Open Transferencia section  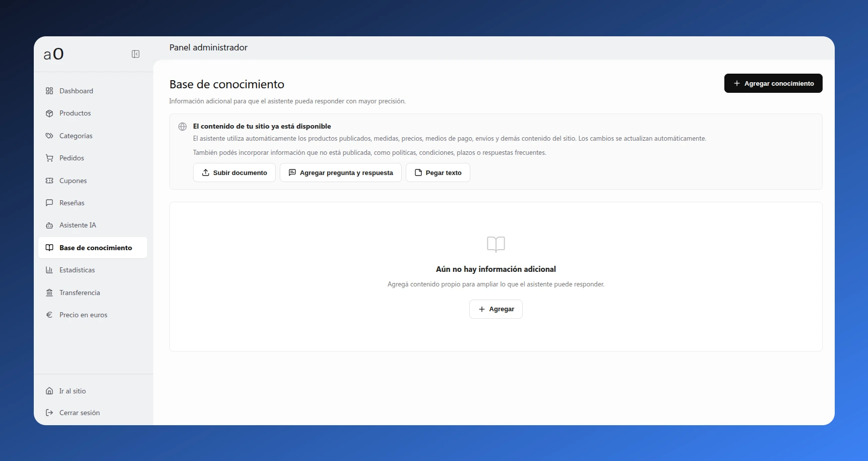click(x=93, y=293)
